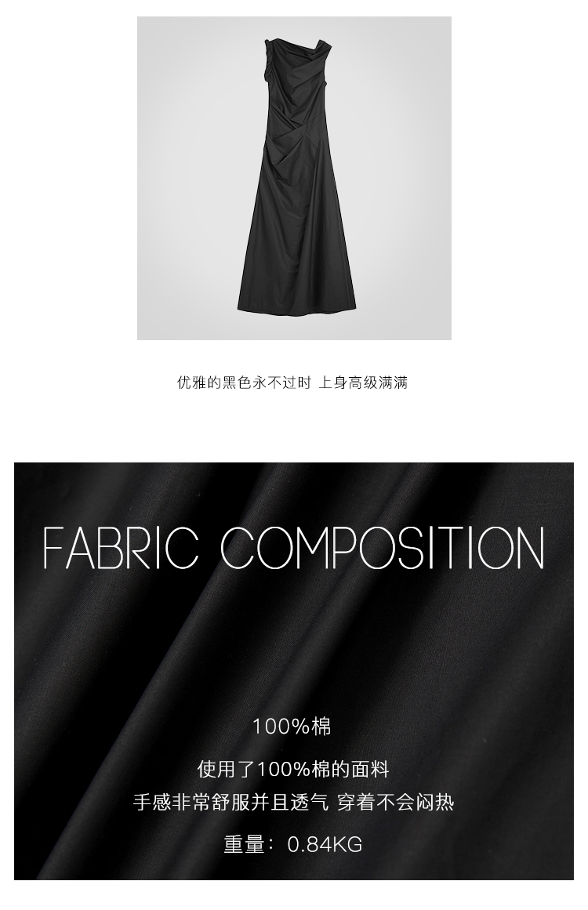Image resolution: width=588 pixels, height=910 pixels.
Task: Click the line 使用了100%棉的面料
Action: (x=293, y=770)
